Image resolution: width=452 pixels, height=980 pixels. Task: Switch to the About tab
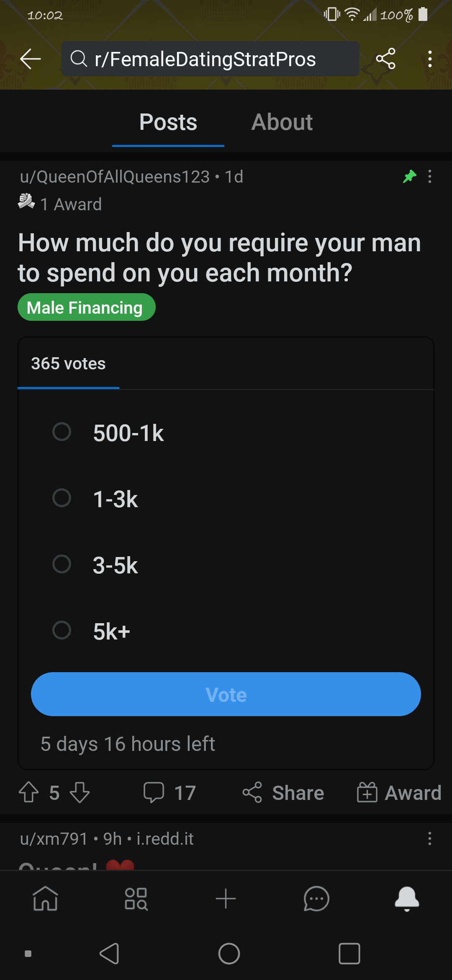(x=282, y=122)
